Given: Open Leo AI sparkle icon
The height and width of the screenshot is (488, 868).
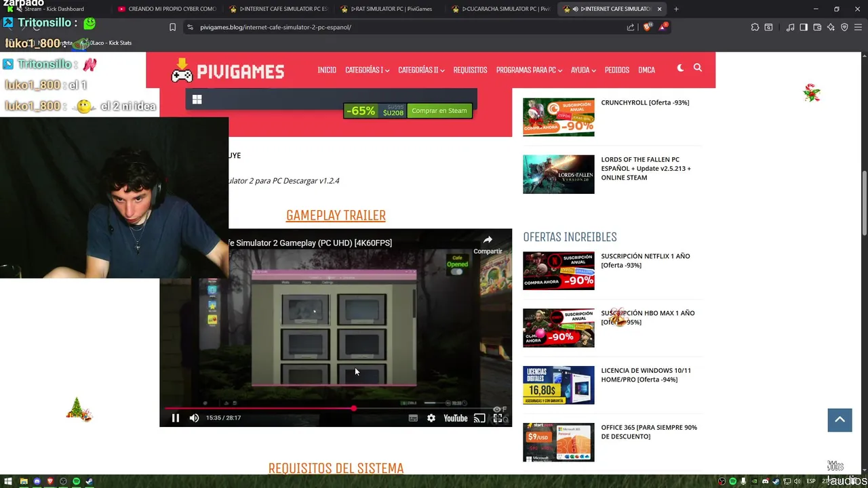Looking at the screenshot, I should (831, 27).
